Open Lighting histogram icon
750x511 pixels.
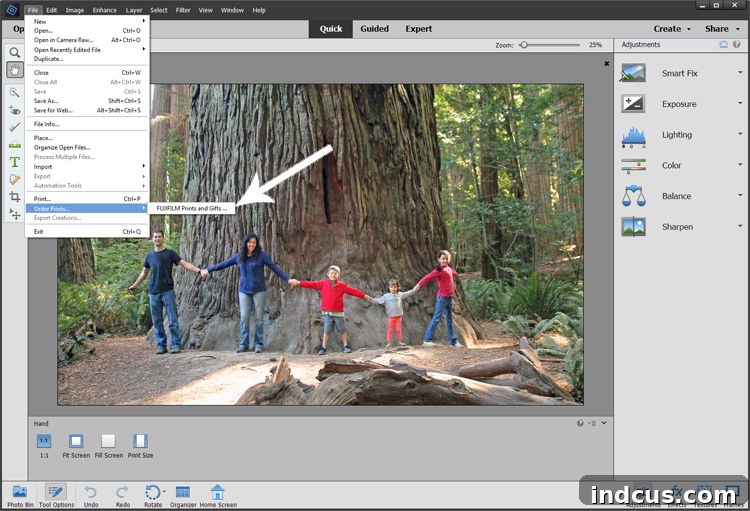coord(633,136)
